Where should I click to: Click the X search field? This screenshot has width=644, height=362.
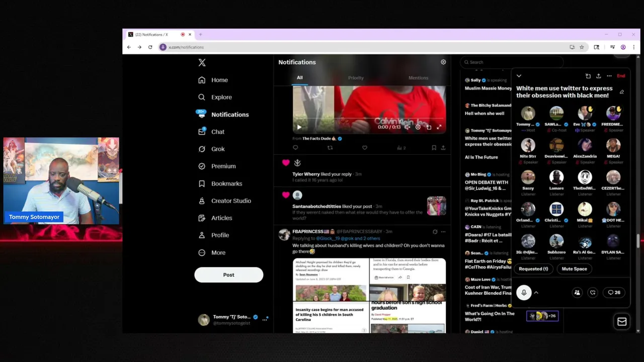pyautogui.click(x=511, y=62)
